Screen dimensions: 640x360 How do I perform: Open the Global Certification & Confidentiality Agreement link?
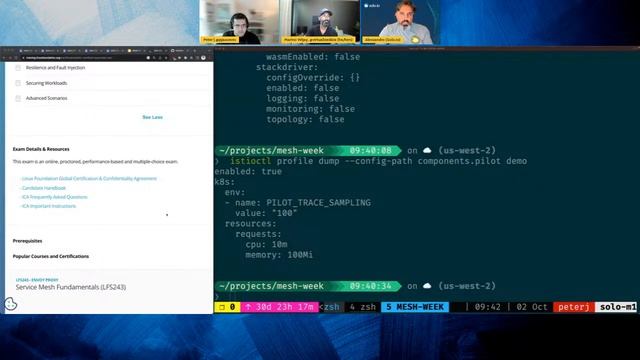pos(89,178)
